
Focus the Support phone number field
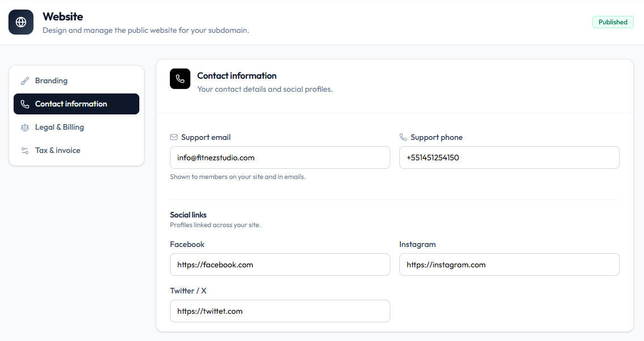(x=509, y=157)
